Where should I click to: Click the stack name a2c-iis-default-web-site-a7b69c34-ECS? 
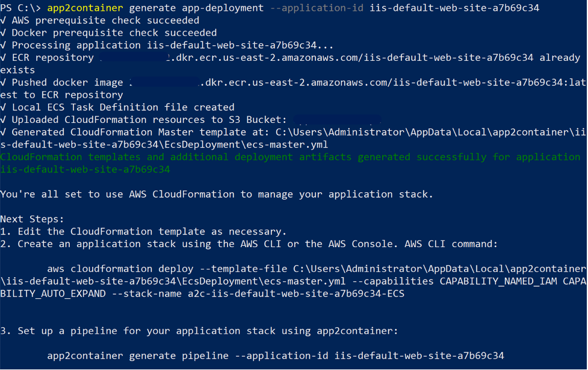[x=289, y=293]
